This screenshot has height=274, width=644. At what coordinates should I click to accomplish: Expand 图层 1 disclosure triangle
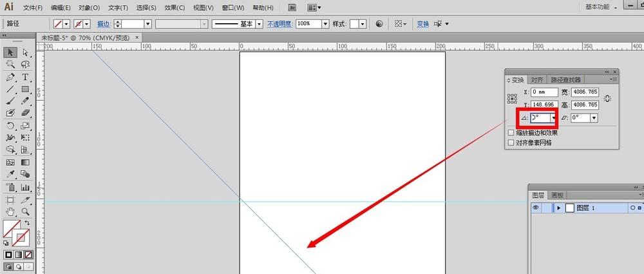(558, 208)
